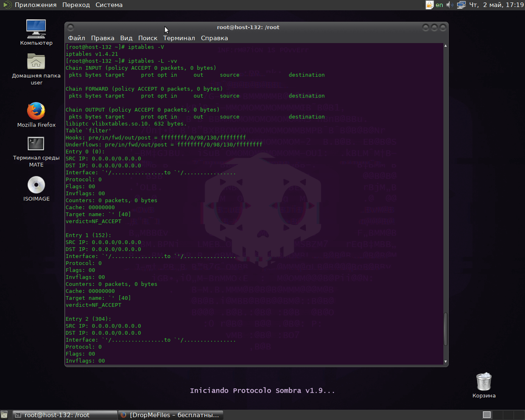Click the "Table `filter'" line

[88, 131]
